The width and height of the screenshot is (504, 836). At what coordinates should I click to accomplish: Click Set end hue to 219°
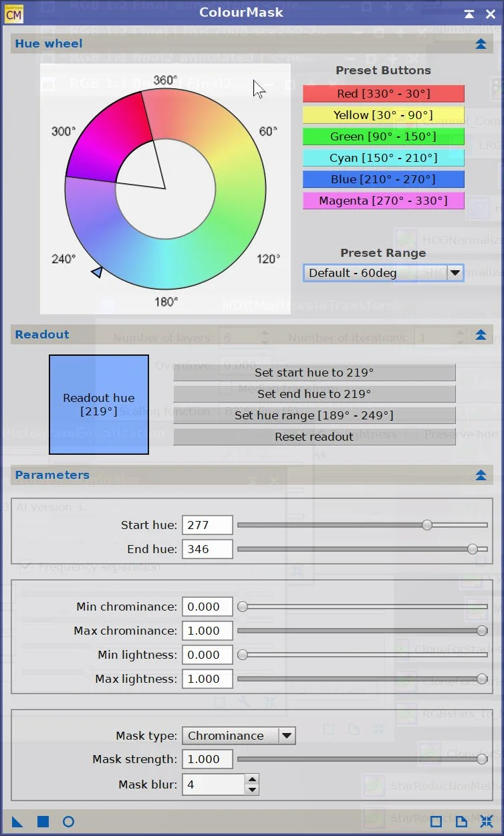[314, 394]
